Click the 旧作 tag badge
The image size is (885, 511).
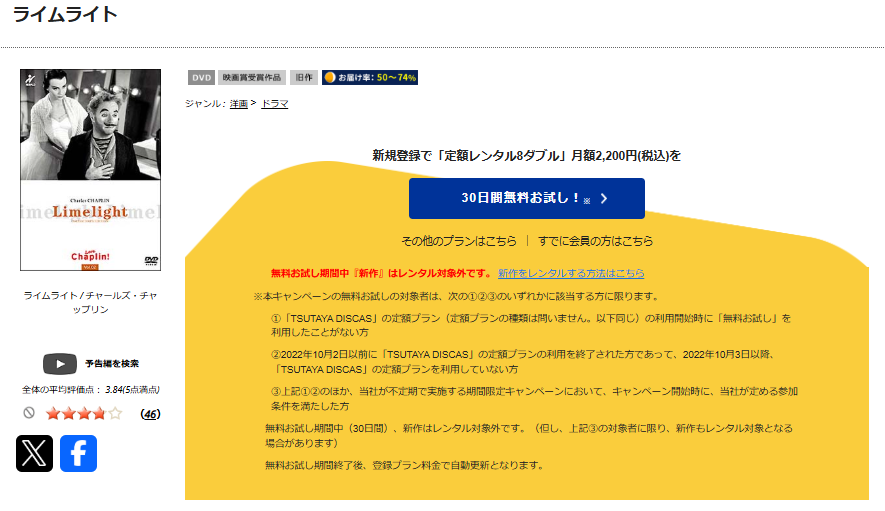(x=304, y=77)
